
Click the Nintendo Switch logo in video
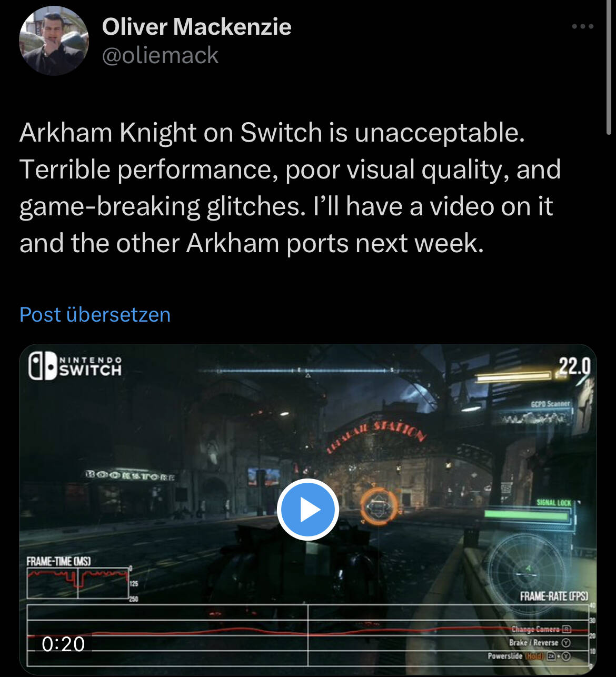75,366
